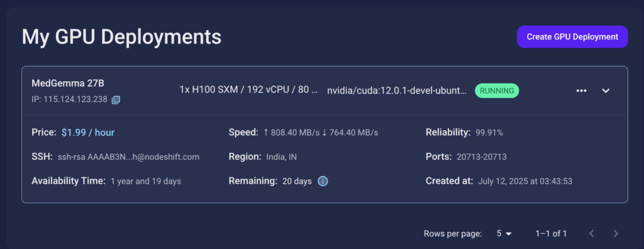Go to next page arrow
Viewport: 644px width, 249px height.
coord(616,234)
